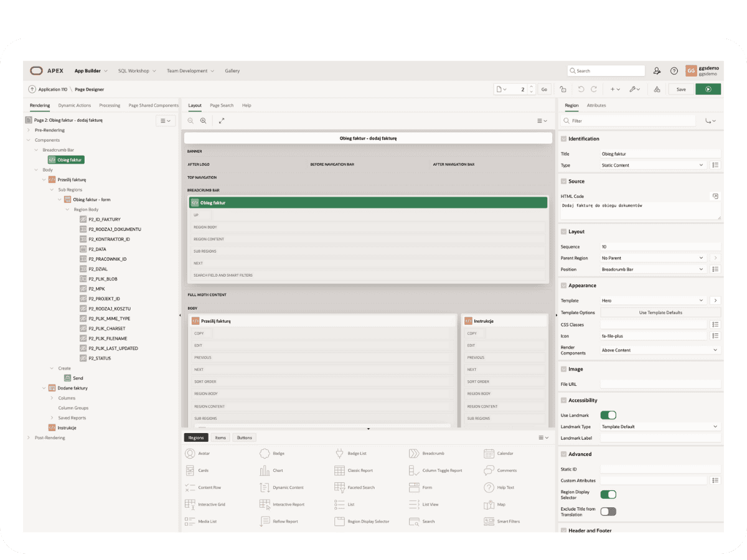Open the Gallery link in top bar
This screenshot has width=747, height=560.
point(232,71)
